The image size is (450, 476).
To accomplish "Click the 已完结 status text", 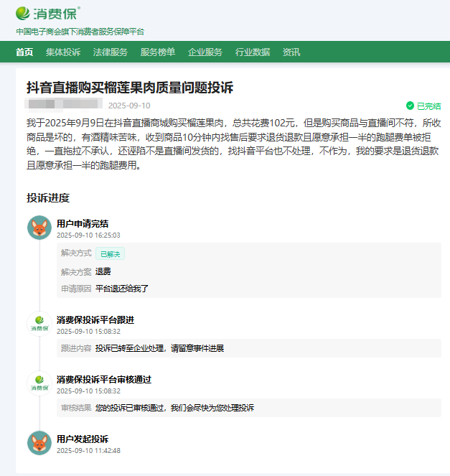I will [428, 106].
